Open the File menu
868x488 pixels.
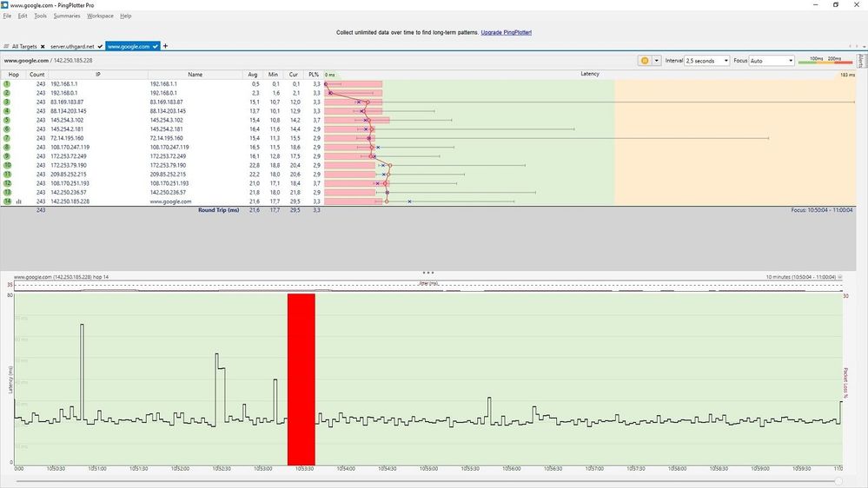click(7, 16)
